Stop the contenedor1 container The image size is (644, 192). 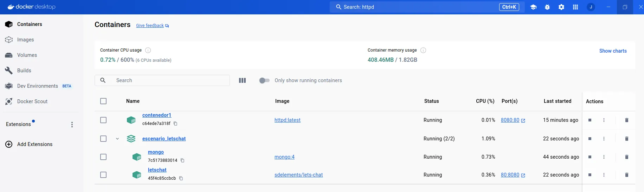pos(590,120)
